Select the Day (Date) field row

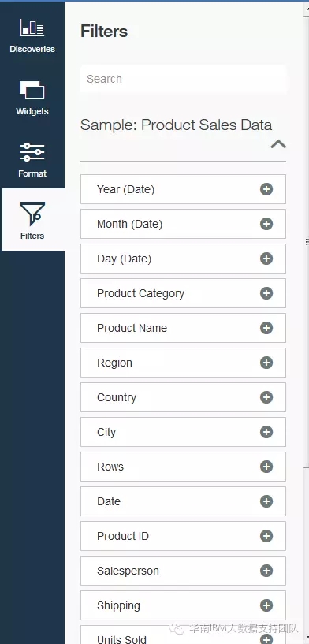click(183, 259)
